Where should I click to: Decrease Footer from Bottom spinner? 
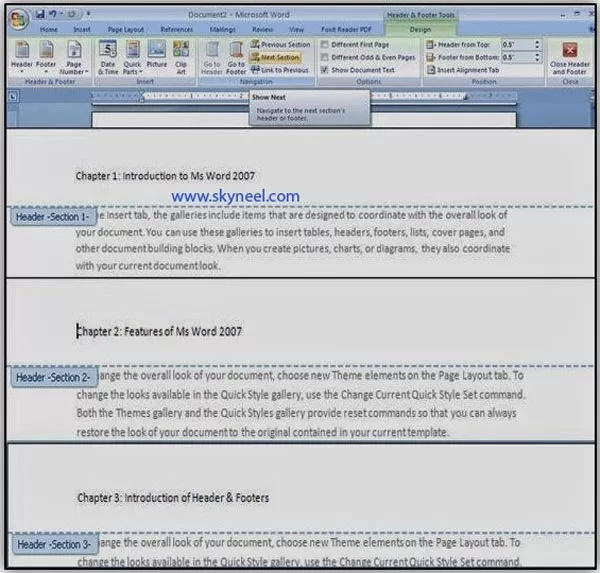[x=538, y=60]
